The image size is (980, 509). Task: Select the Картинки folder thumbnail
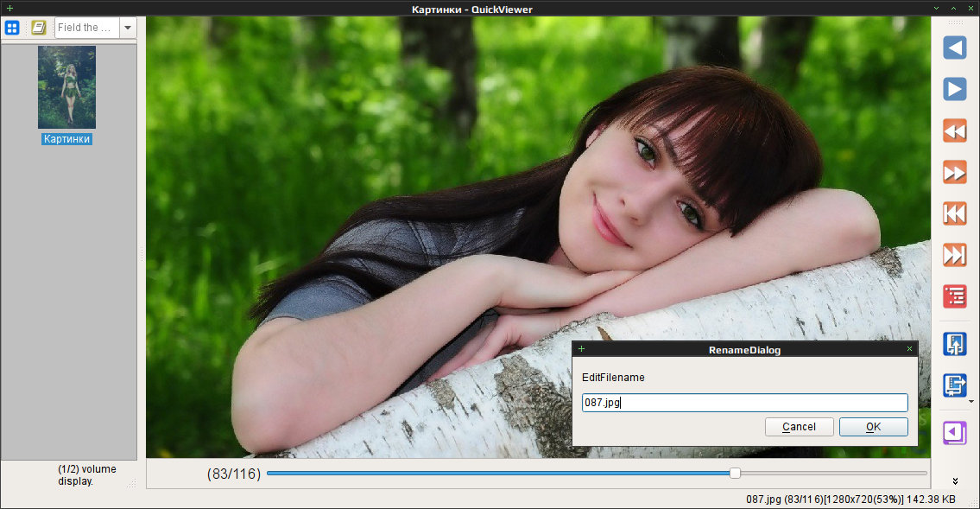pyautogui.click(x=66, y=87)
